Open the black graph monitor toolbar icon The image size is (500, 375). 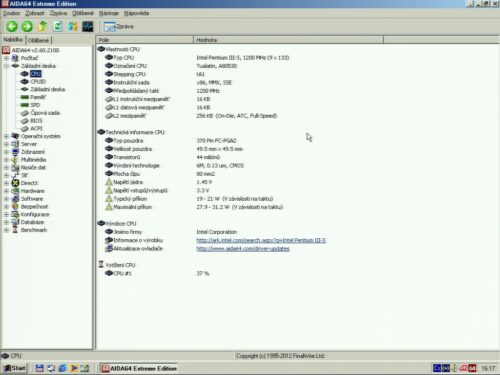88,26
